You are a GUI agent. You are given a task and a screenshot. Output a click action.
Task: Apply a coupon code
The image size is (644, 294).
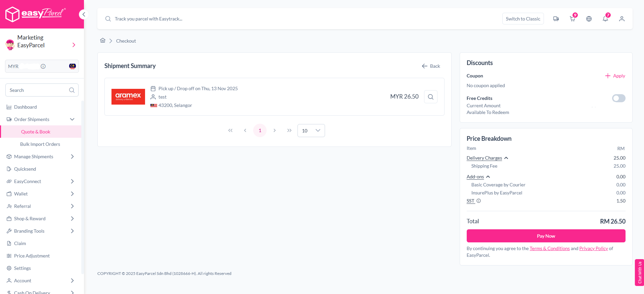click(x=615, y=76)
